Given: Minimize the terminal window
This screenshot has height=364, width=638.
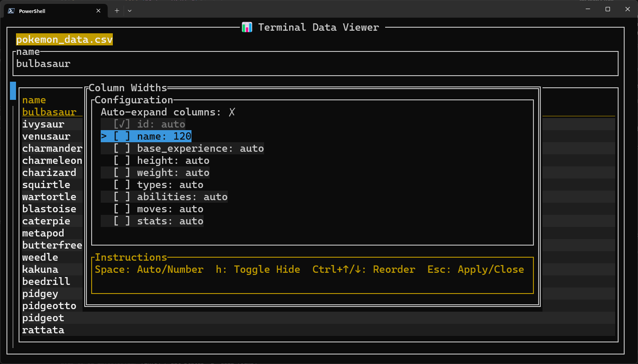Looking at the screenshot, I should click(588, 9).
